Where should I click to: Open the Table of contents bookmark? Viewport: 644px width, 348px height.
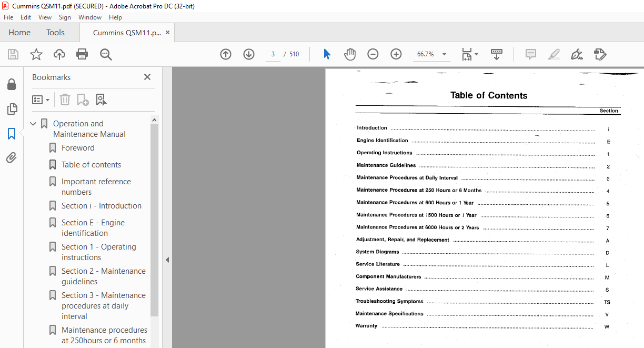coord(91,165)
